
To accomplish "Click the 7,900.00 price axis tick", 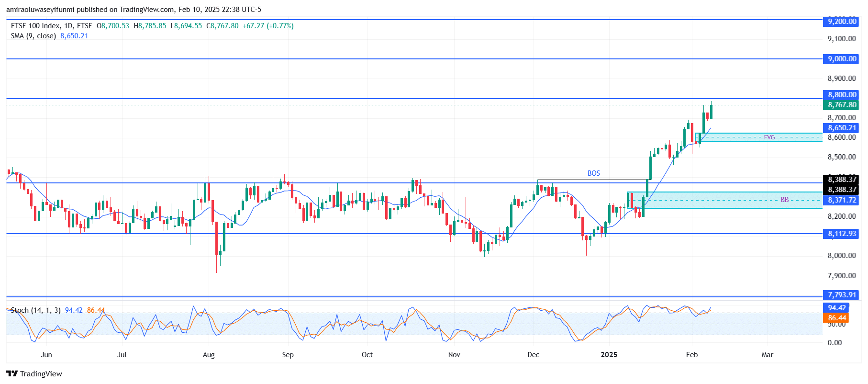I will (x=842, y=276).
